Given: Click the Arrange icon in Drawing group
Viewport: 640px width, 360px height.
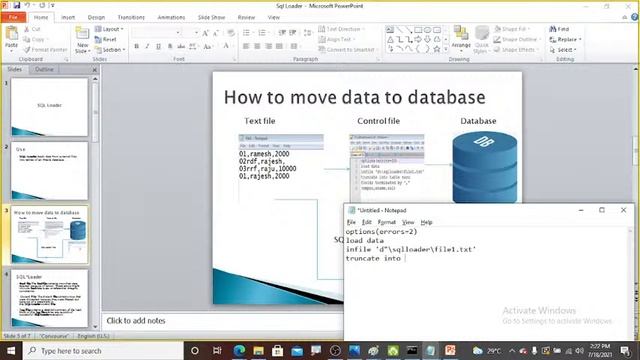Looking at the screenshot, I should click(x=461, y=34).
